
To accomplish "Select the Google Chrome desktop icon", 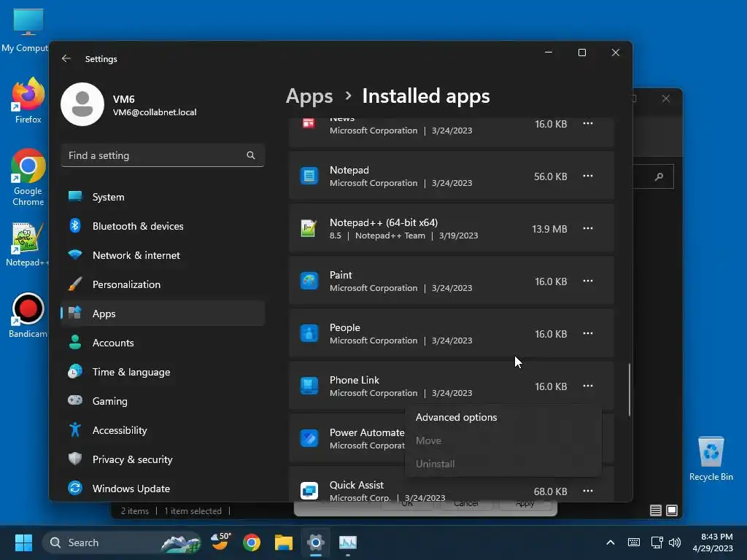I will point(28,177).
